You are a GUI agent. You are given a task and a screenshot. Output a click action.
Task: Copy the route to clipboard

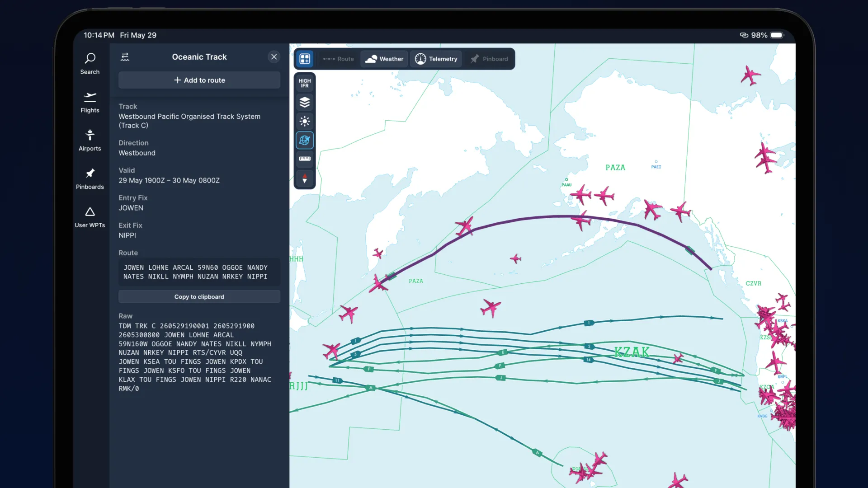[x=199, y=297]
